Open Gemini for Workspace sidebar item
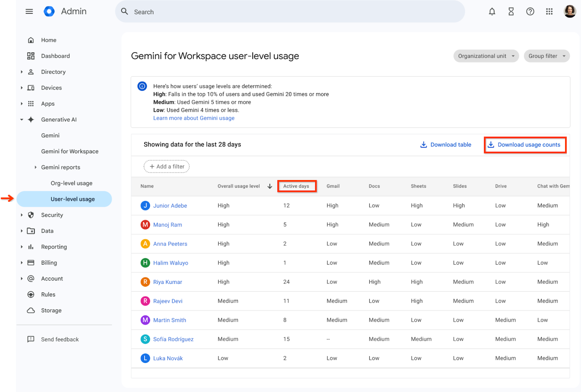This screenshot has width=581, height=392. [x=70, y=151]
